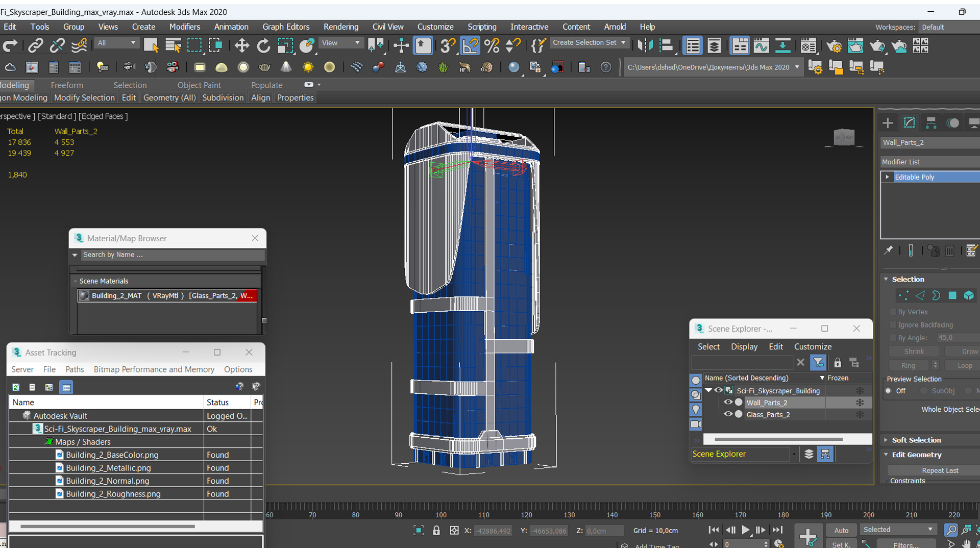Viewport: 980px width, 551px height.
Task: Select the Rotate tool
Action: tap(263, 46)
